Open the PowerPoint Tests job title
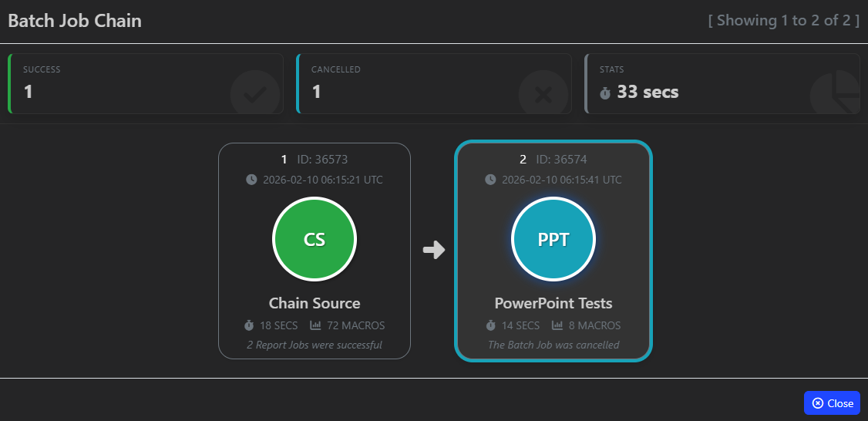Viewport: 868px width, 421px height. (553, 303)
